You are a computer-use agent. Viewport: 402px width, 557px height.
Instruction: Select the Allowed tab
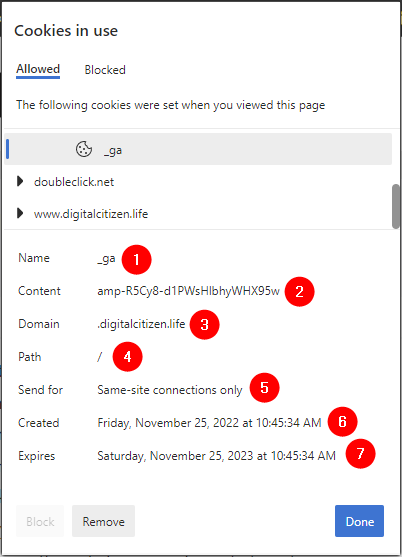[38, 69]
